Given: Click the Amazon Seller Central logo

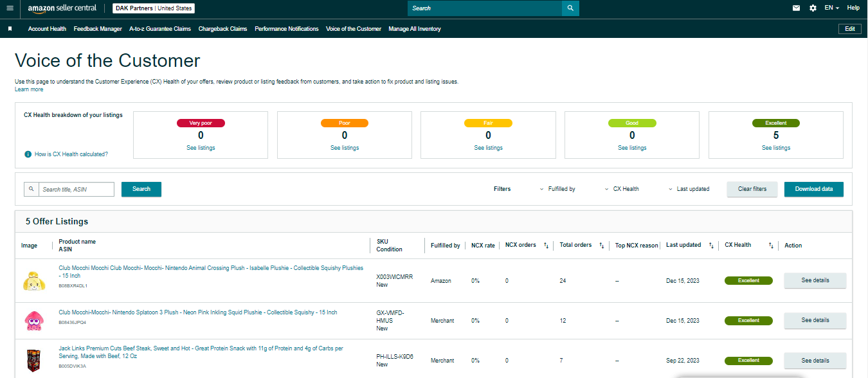Looking at the screenshot, I should click(62, 8).
